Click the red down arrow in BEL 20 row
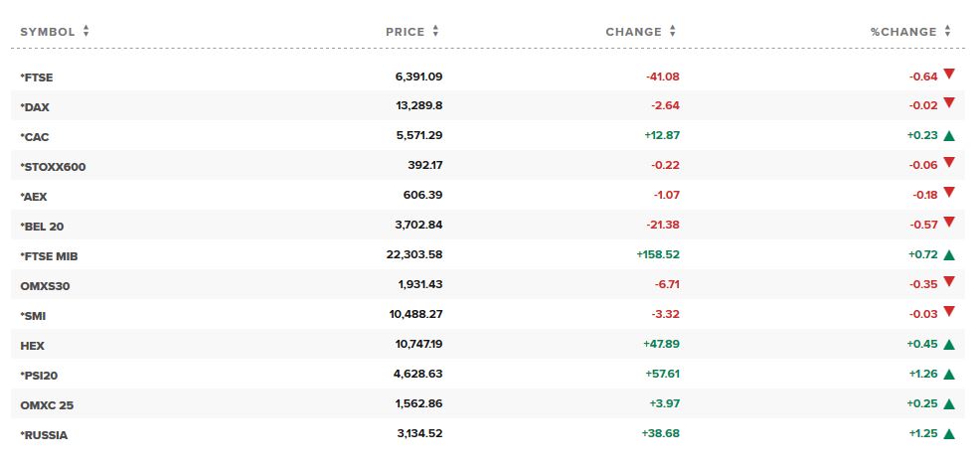980x466 pixels. click(x=949, y=222)
